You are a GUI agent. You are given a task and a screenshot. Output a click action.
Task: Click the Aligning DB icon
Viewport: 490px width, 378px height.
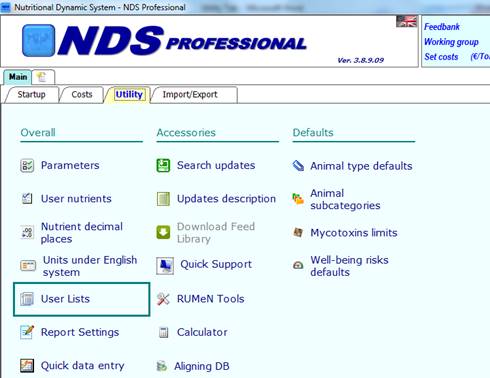click(162, 366)
